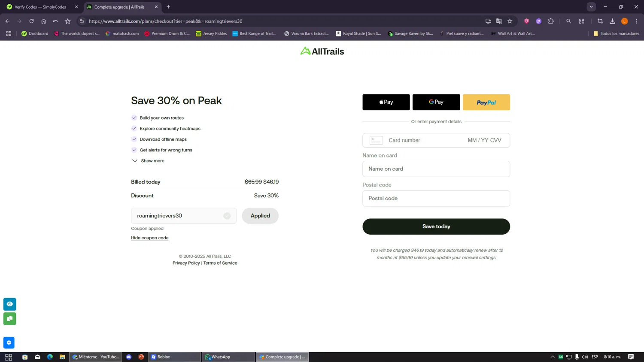
Task: Focus the Postal code field
Action: [x=436, y=199]
